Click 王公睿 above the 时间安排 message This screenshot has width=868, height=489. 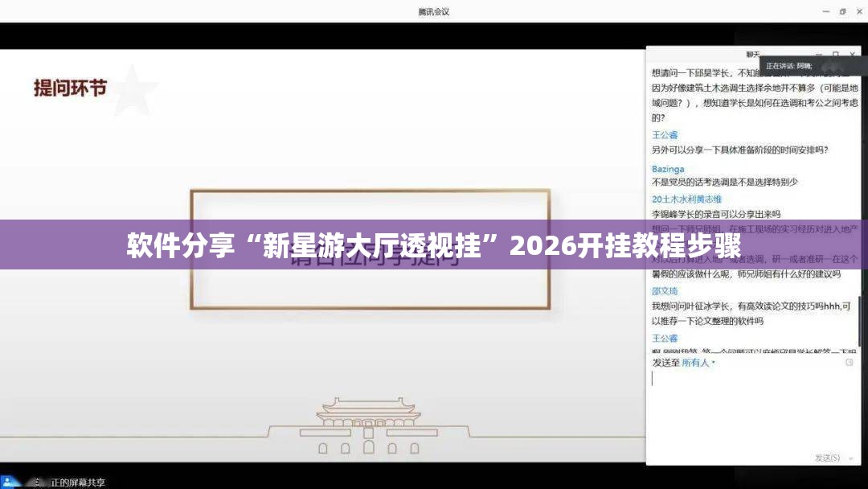pos(665,134)
